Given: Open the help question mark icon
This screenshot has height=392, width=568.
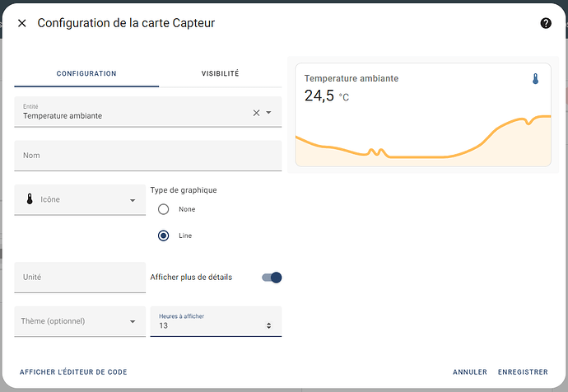Looking at the screenshot, I should [x=545, y=23].
